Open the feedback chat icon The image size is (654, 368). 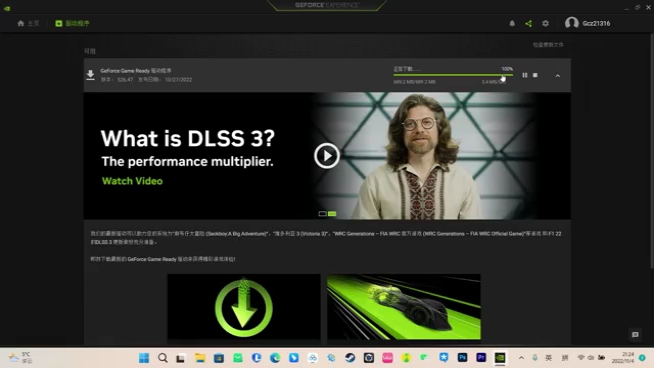pos(635,335)
